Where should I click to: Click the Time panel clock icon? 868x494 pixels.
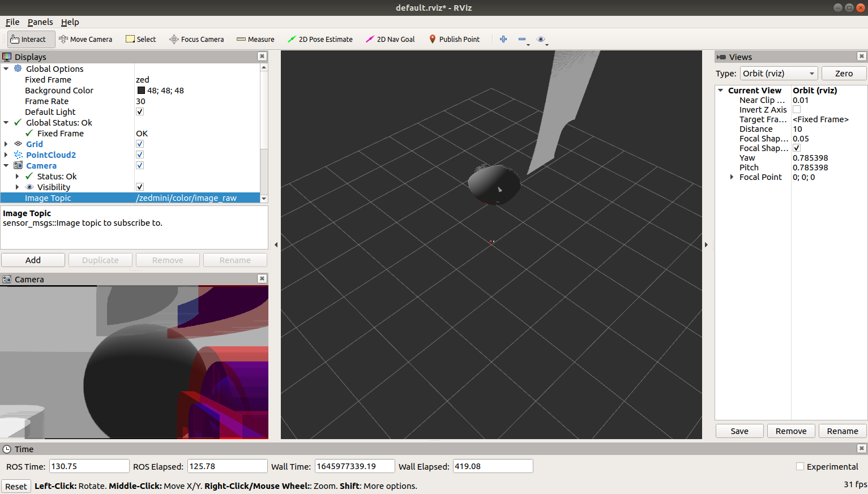(7, 449)
